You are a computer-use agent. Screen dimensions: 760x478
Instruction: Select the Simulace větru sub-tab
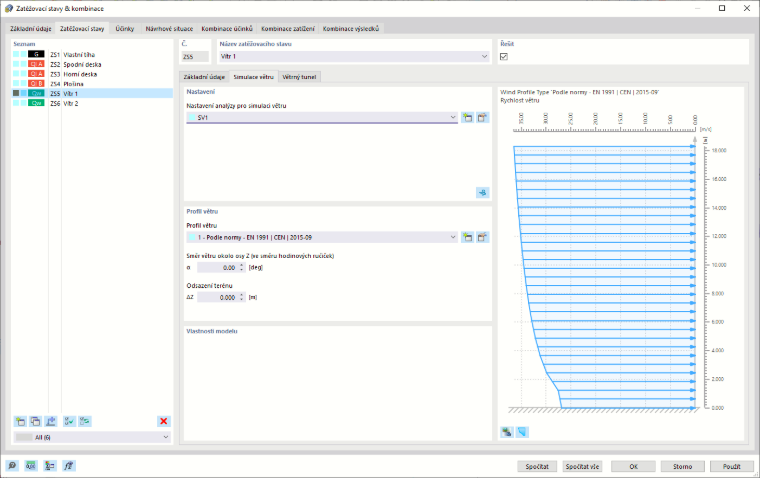(253, 77)
